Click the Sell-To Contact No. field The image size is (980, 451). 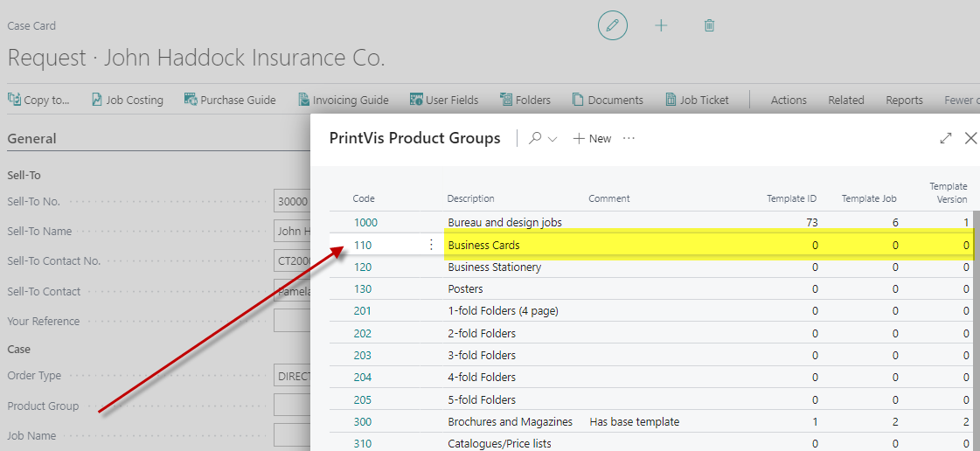[x=292, y=261]
